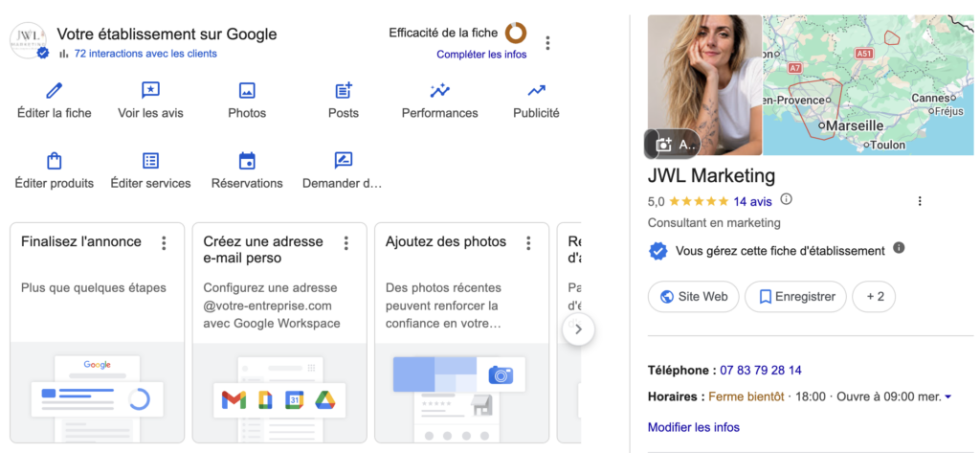This screenshot has height=453, width=980.
Task: Click the Enregistrer bookmark button
Action: 795,297
